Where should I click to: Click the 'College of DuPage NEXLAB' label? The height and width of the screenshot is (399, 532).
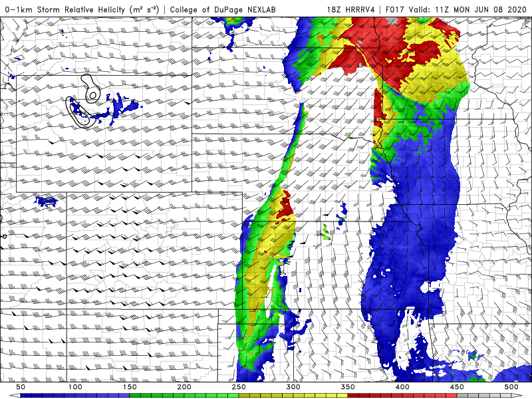tap(223, 9)
